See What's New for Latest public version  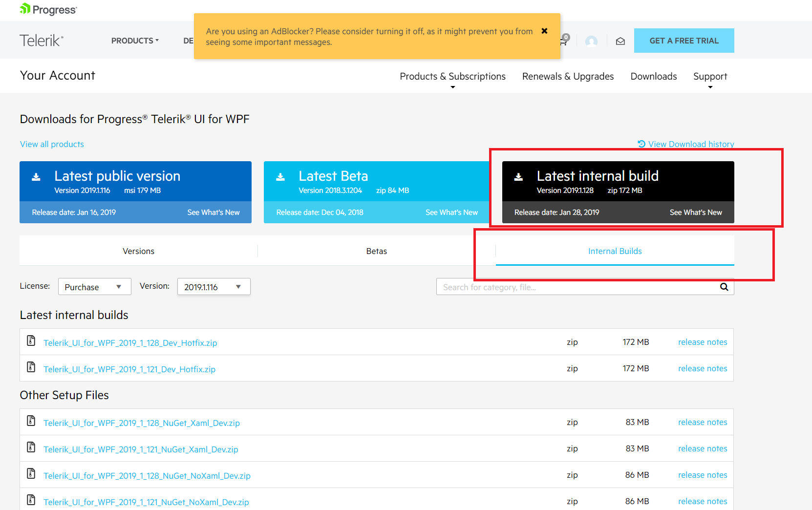pos(214,212)
